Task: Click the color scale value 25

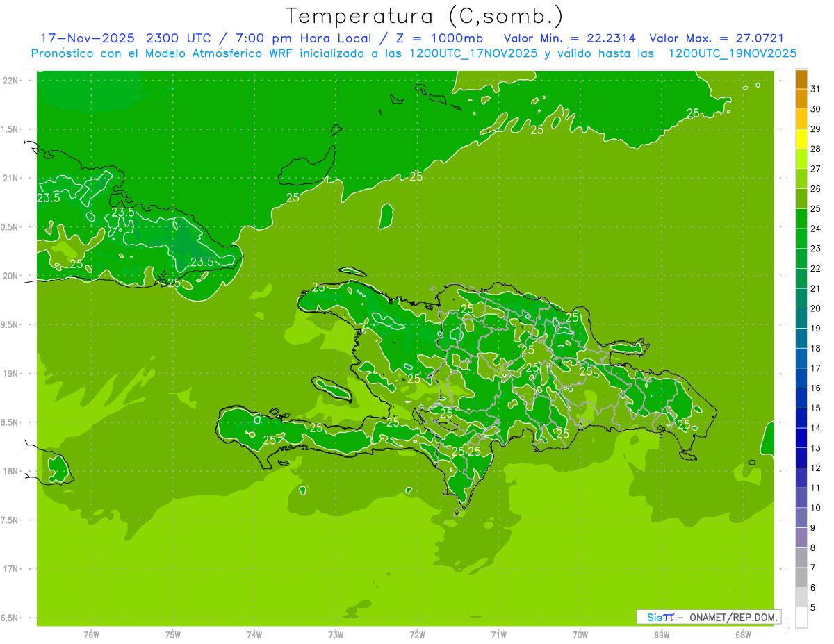Action: 815,208
